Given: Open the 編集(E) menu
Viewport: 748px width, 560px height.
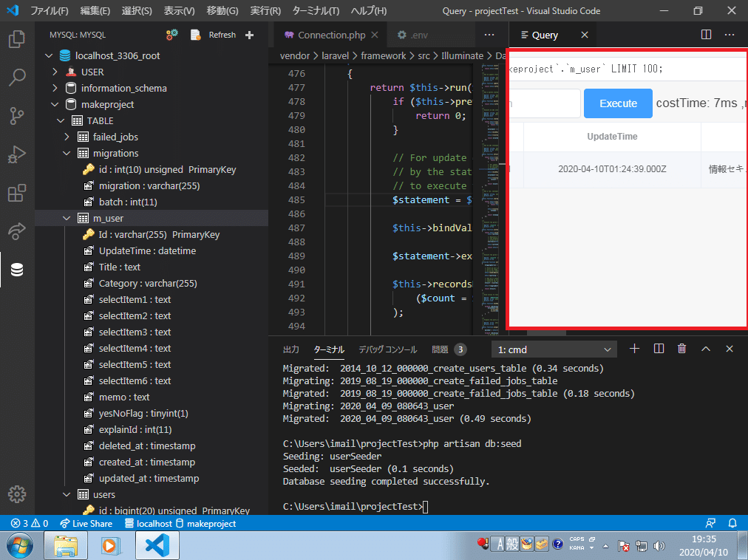Looking at the screenshot, I should 95,10.
